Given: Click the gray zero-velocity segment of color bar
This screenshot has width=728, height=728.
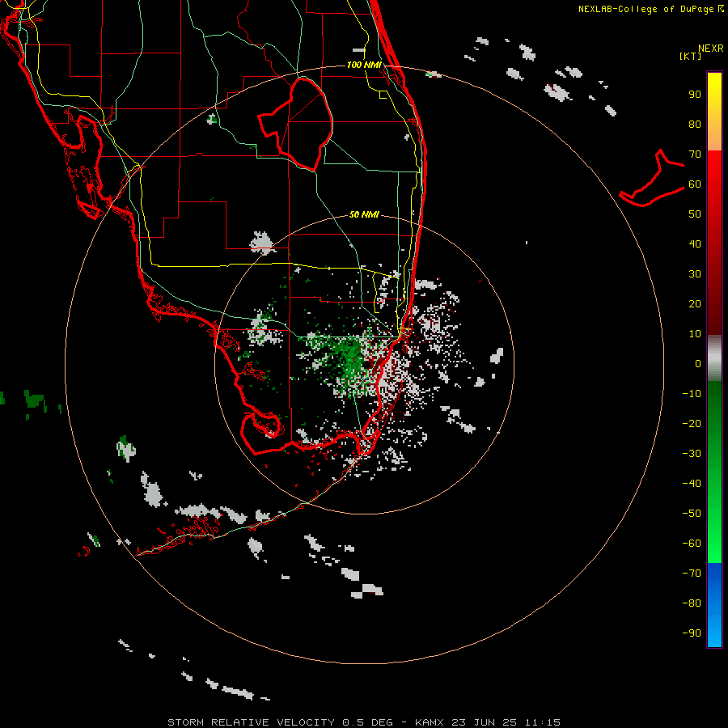Looking at the screenshot, I should [x=714, y=358].
